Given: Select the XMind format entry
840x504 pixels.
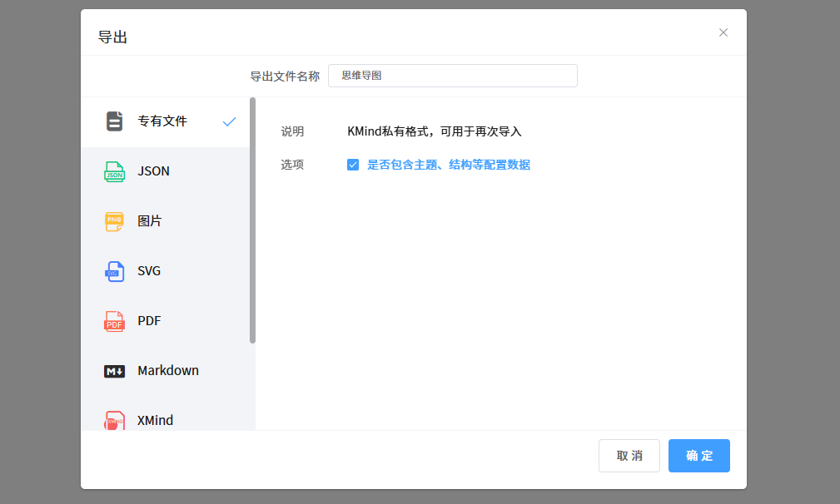Looking at the screenshot, I should 154,420.
